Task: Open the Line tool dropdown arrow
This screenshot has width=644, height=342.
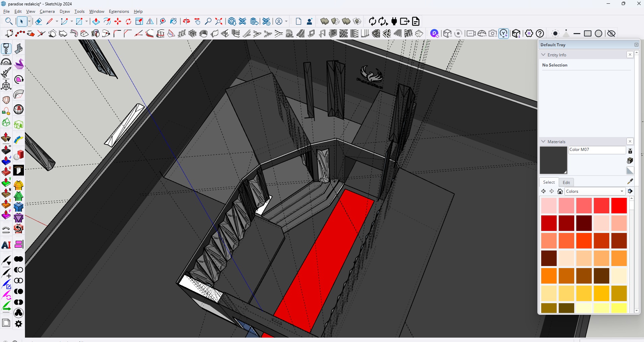Action: 57,22
